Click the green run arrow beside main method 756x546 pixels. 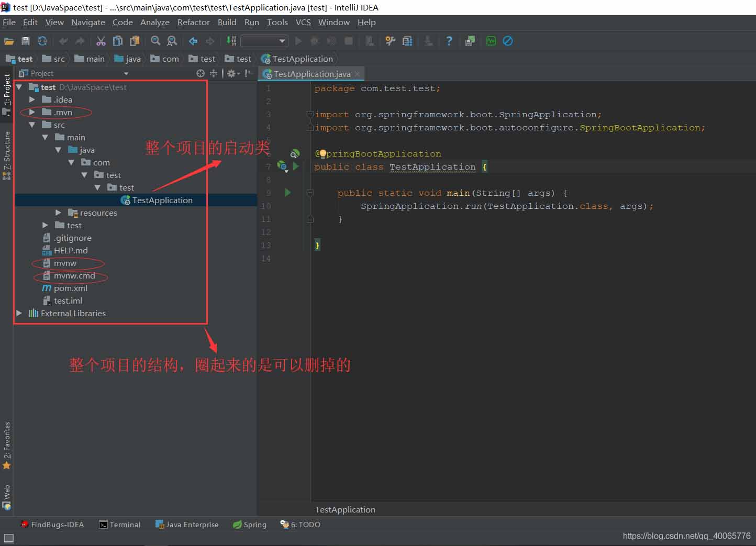[287, 193]
